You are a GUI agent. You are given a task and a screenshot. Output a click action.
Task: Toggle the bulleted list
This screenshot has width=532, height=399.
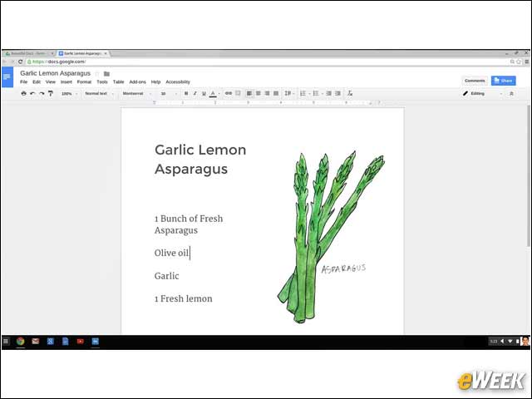click(316, 93)
